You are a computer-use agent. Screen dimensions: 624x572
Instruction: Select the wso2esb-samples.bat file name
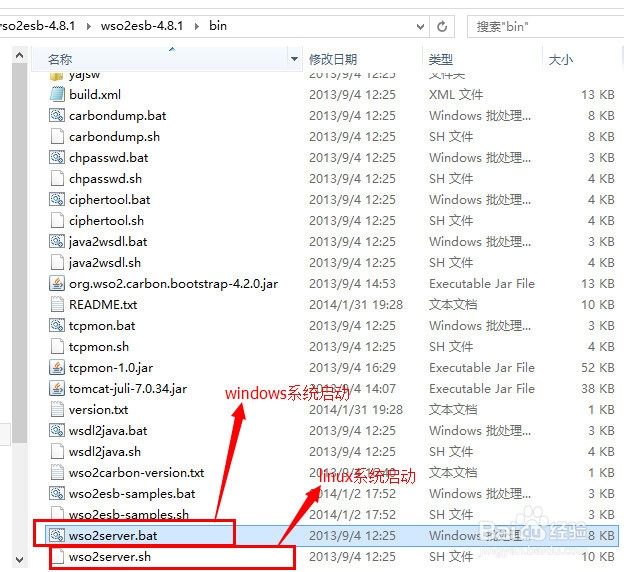tap(132, 494)
